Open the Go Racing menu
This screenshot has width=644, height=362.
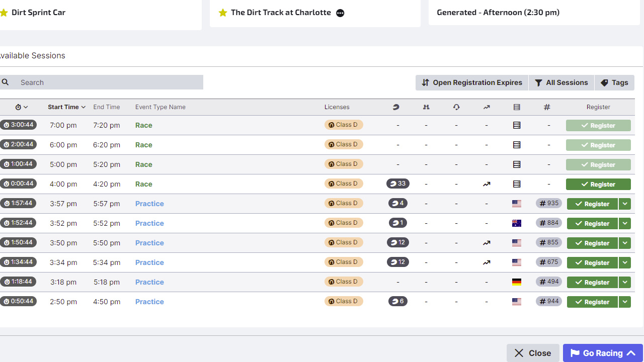pyautogui.click(x=603, y=353)
